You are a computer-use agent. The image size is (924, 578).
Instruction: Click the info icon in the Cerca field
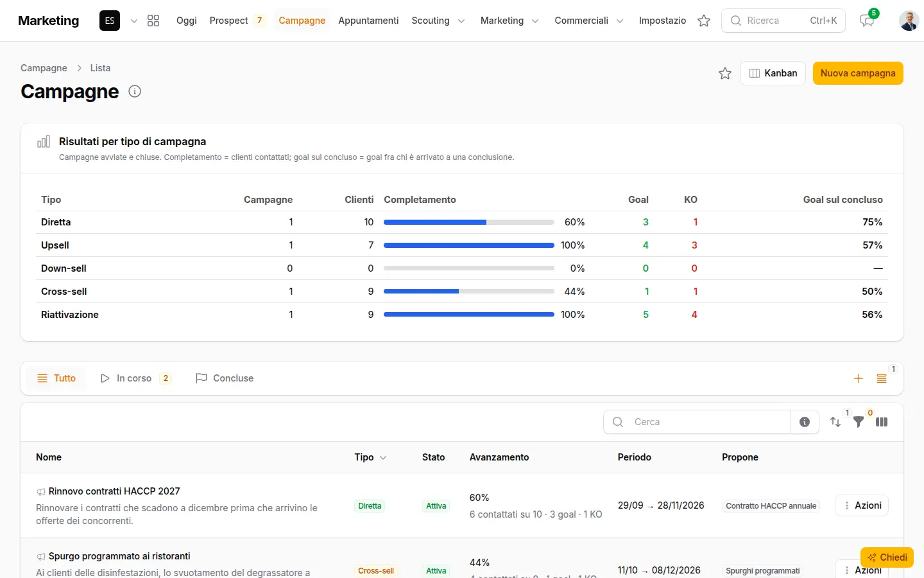pos(805,422)
